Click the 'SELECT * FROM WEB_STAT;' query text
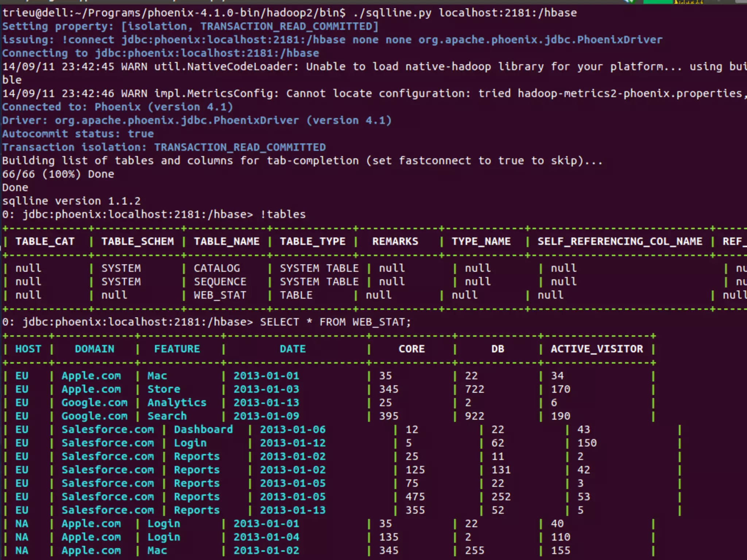 [x=336, y=322]
